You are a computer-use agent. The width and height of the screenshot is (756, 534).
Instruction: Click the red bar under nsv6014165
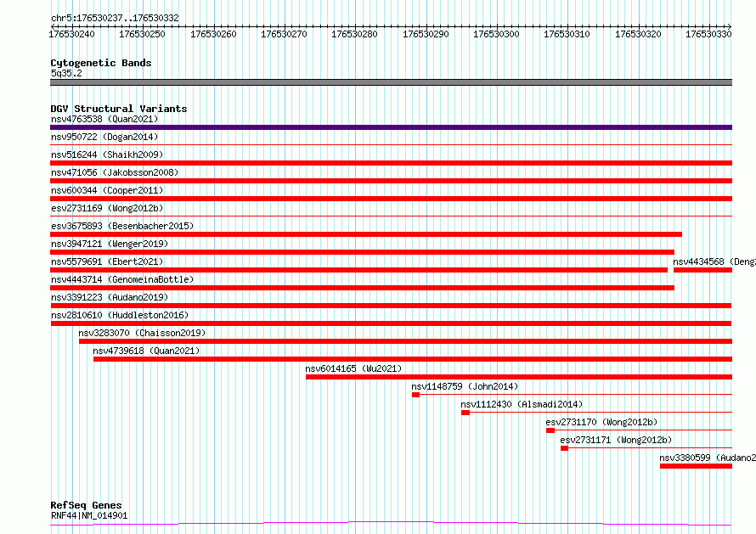point(519,377)
